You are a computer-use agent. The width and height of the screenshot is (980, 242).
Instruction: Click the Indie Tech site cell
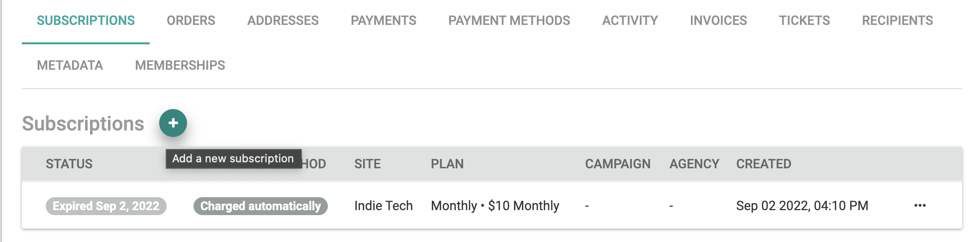point(384,206)
